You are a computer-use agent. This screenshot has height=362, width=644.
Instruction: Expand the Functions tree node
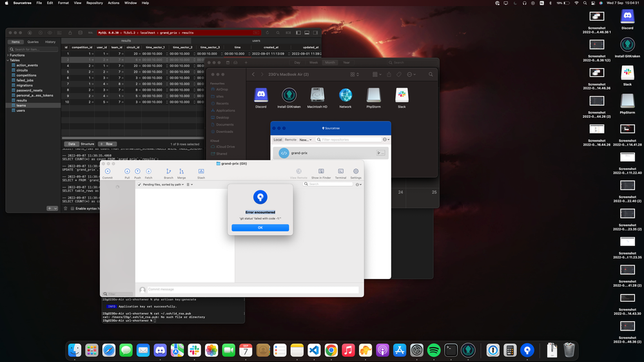[8, 55]
